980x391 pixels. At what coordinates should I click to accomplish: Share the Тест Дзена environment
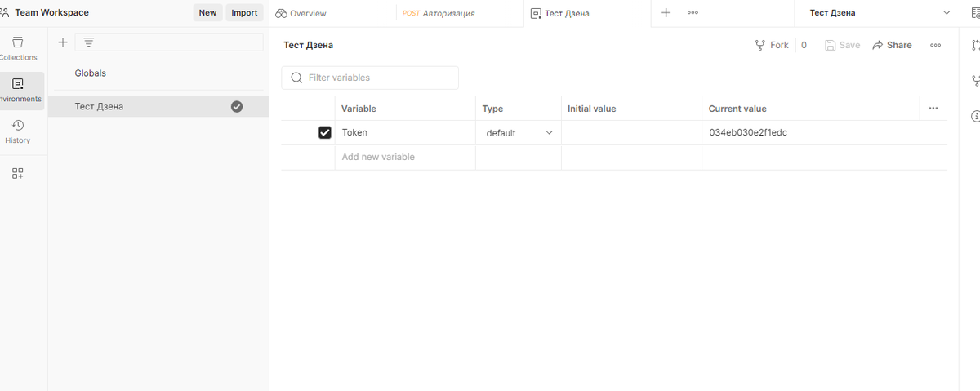[892, 45]
